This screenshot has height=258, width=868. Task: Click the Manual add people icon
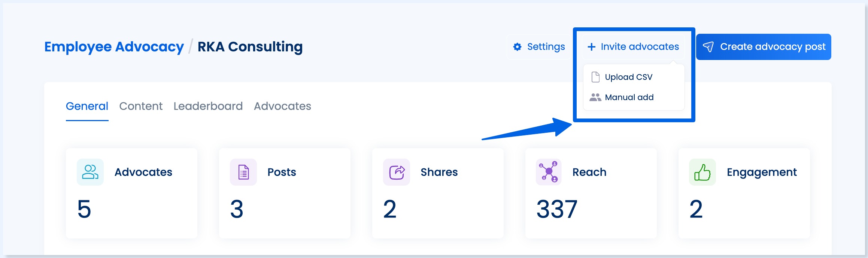point(595,97)
